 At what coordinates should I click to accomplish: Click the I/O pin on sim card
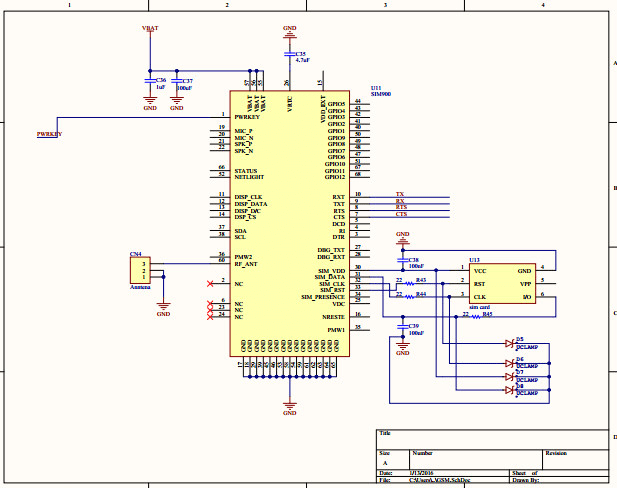(x=527, y=297)
